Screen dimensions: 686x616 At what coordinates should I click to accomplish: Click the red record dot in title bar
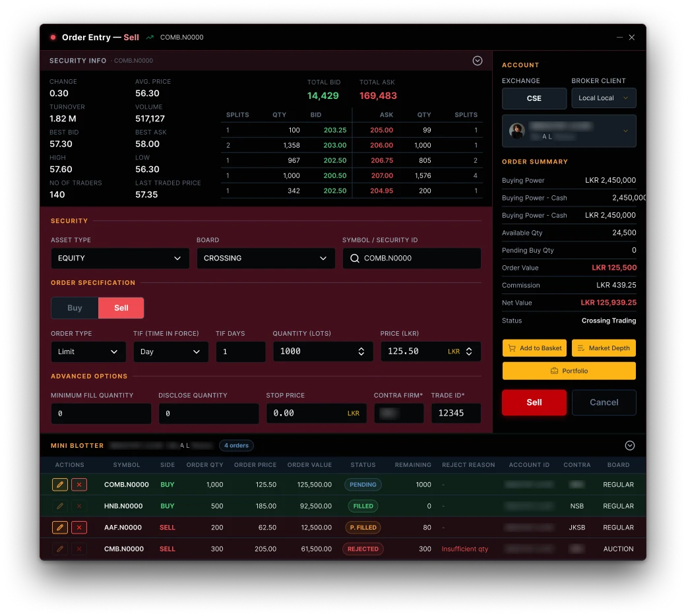point(53,37)
